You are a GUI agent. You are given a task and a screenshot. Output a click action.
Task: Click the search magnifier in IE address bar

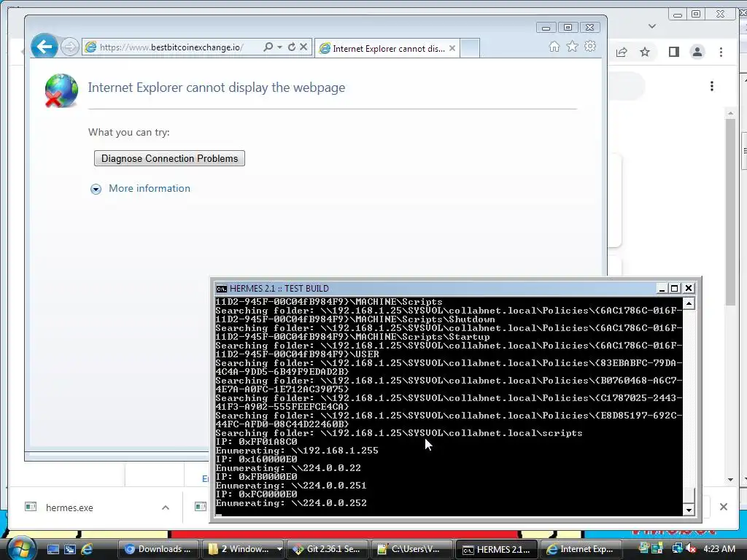click(268, 47)
